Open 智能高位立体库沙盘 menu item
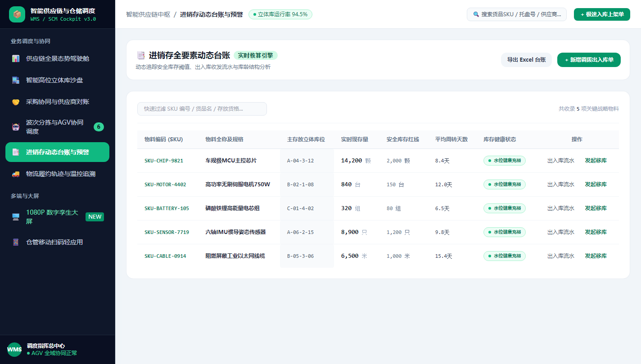 [x=57, y=80]
